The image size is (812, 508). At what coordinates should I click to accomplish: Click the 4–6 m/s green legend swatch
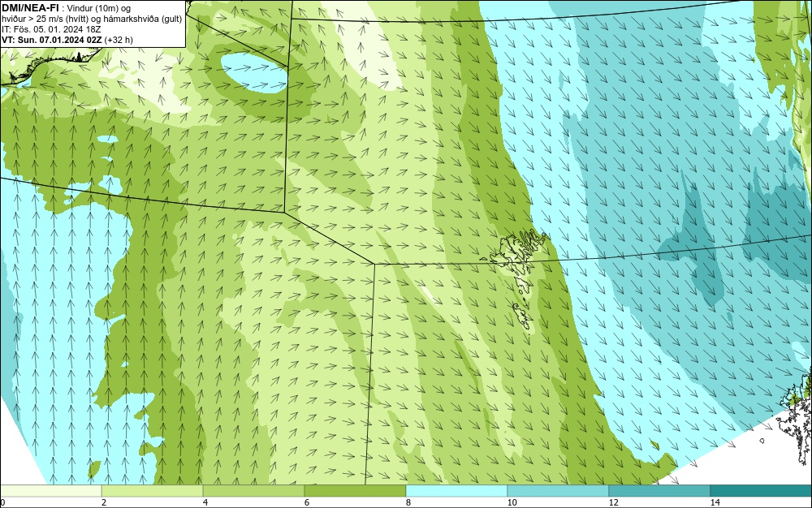point(253,491)
